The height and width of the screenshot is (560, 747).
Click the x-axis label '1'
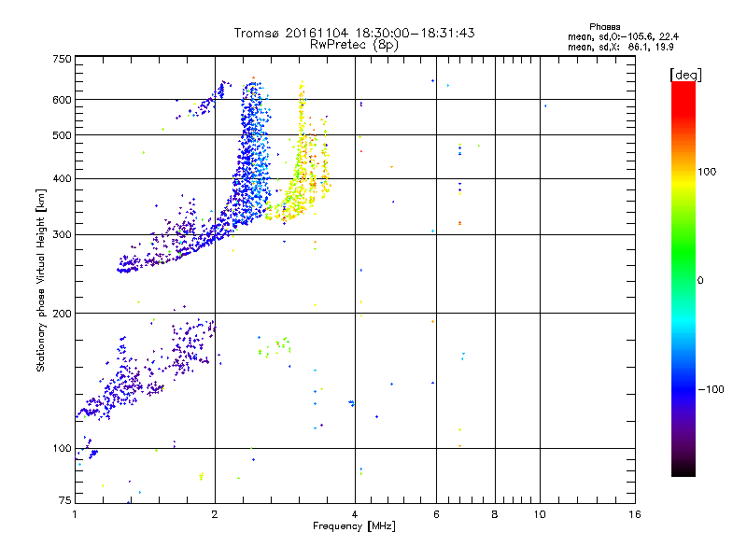(75, 514)
